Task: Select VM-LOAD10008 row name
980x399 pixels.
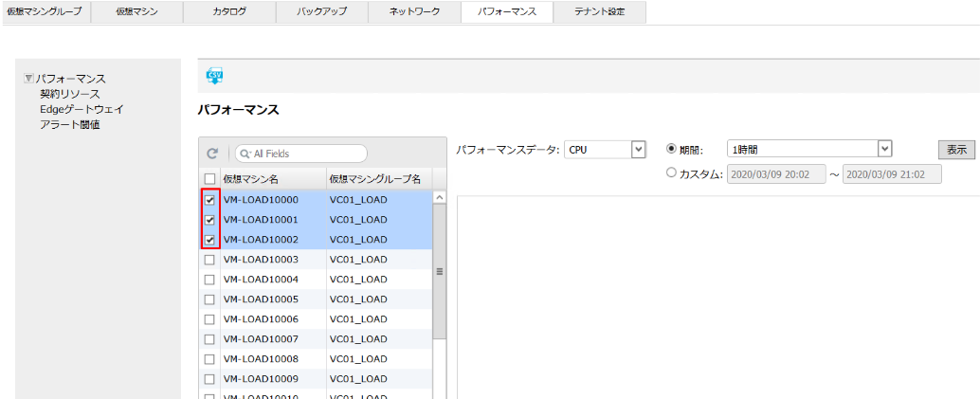Action: 261,359
